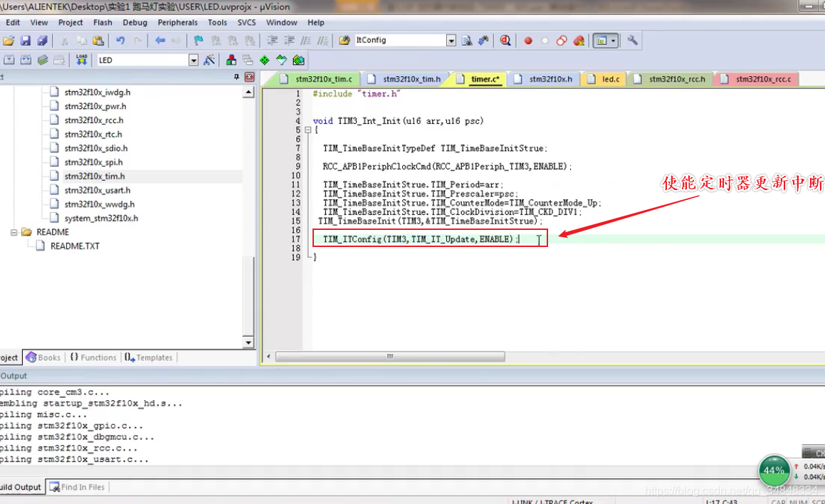Open the Debug menu

pos(135,23)
